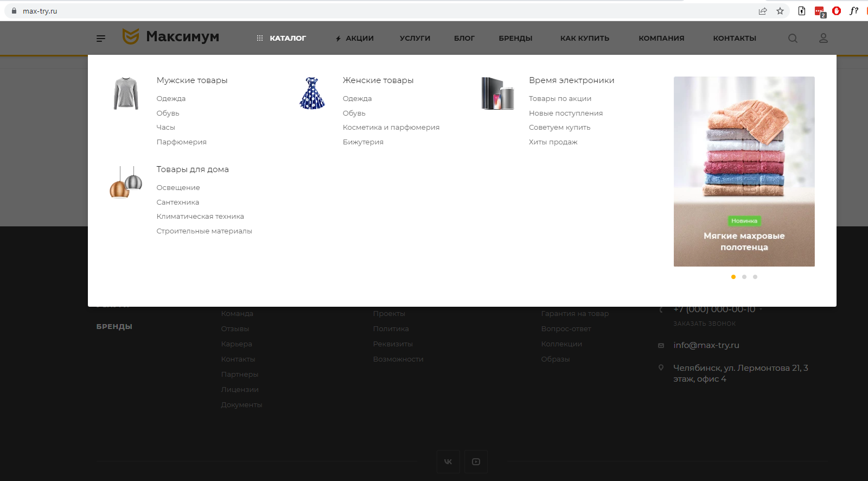
Task: Open the hamburger menu icon beside the logo
Action: pyautogui.click(x=101, y=38)
